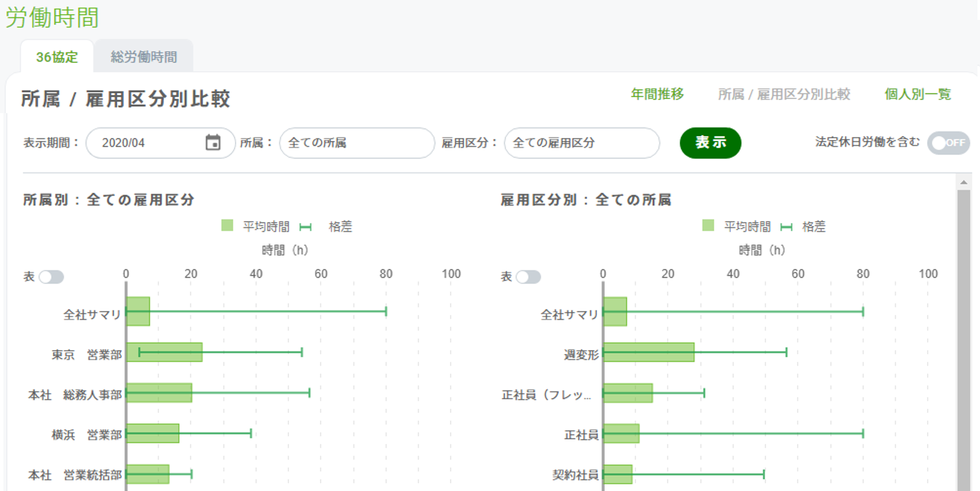Image resolution: width=980 pixels, height=491 pixels.
Task: Switch to the 36協定 tab
Action: [x=57, y=57]
